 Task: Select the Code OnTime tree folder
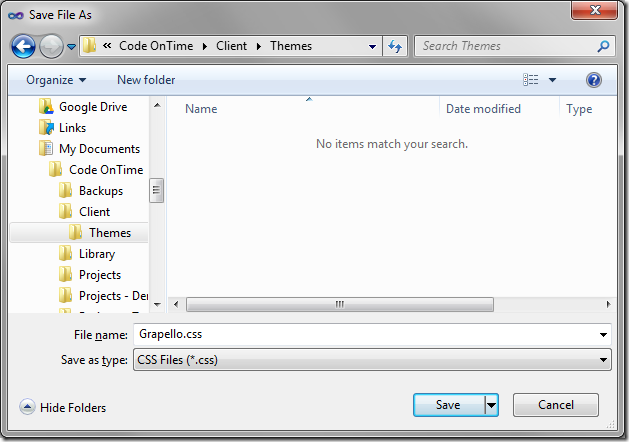pos(106,170)
